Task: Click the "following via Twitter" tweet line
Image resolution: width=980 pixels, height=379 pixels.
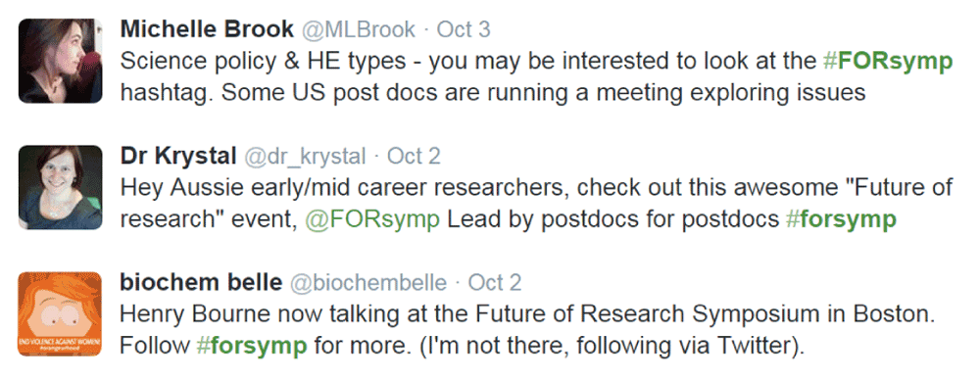Action: click(462, 346)
